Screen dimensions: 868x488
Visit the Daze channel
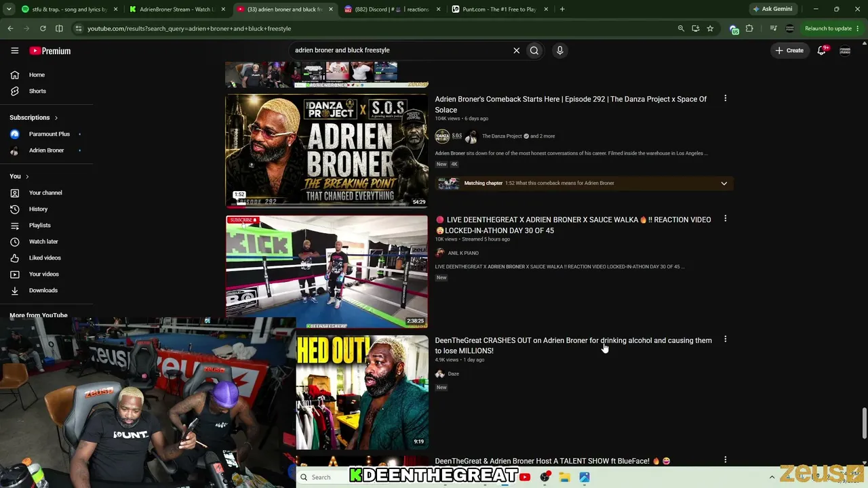[x=454, y=373]
